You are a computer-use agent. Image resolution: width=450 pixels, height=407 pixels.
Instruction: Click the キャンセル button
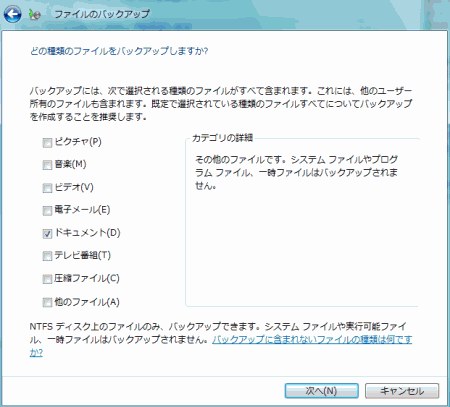402,391
